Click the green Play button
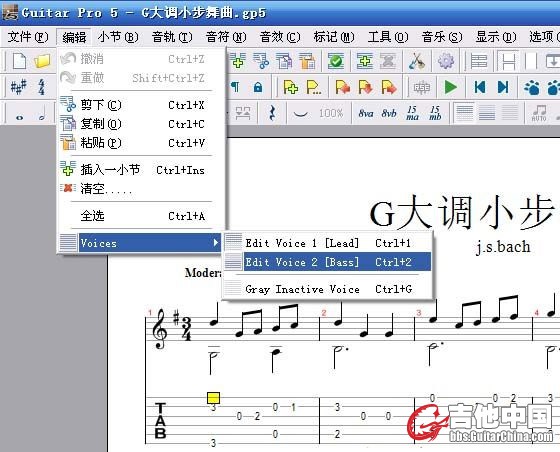The image size is (560, 452). coord(450,87)
